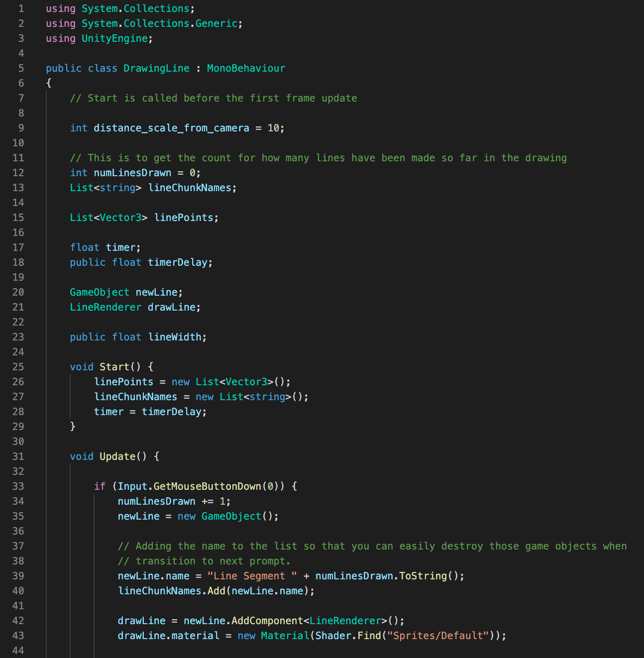The width and height of the screenshot is (644, 658).
Task: Click 'timerDelay' declaration on line 18
Action: coord(178,262)
